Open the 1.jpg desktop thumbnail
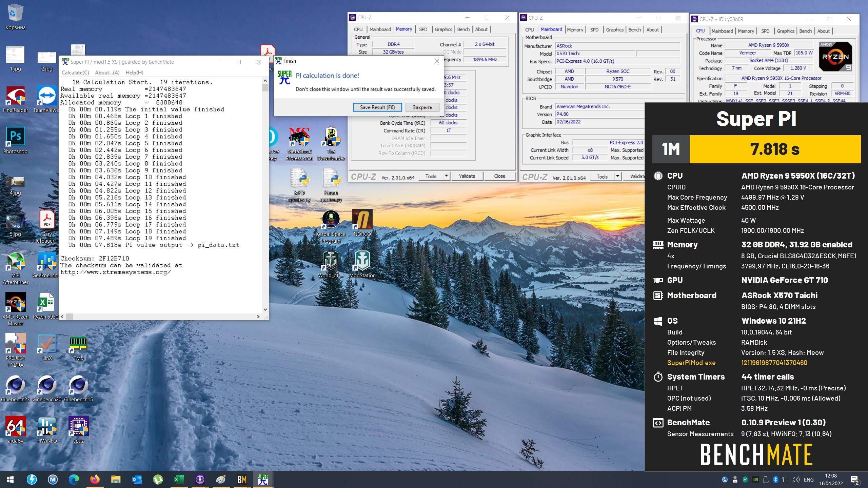 click(15, 58)
